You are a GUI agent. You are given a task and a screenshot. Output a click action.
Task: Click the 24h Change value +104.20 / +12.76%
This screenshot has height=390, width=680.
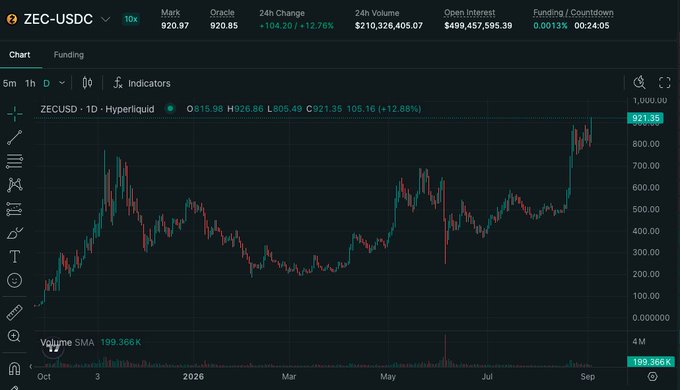click(297, 26)
